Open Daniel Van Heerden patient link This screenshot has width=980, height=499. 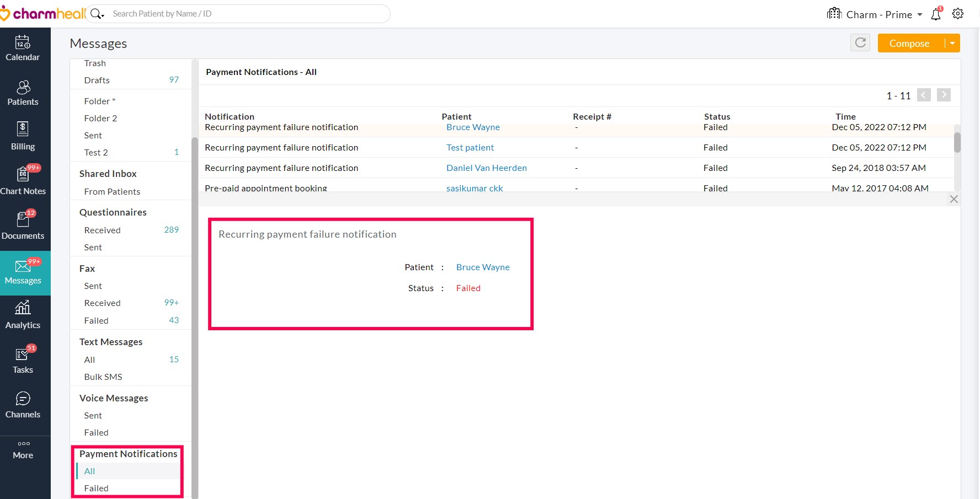tap(486, 168)
